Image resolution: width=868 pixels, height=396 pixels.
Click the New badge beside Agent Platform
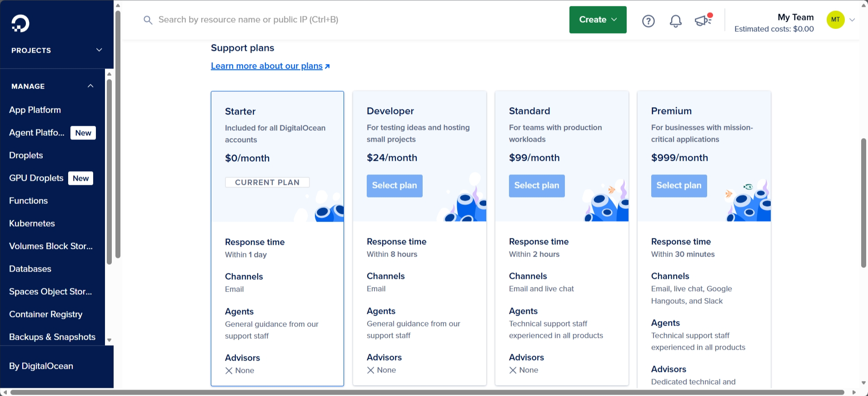click(83, 133)
